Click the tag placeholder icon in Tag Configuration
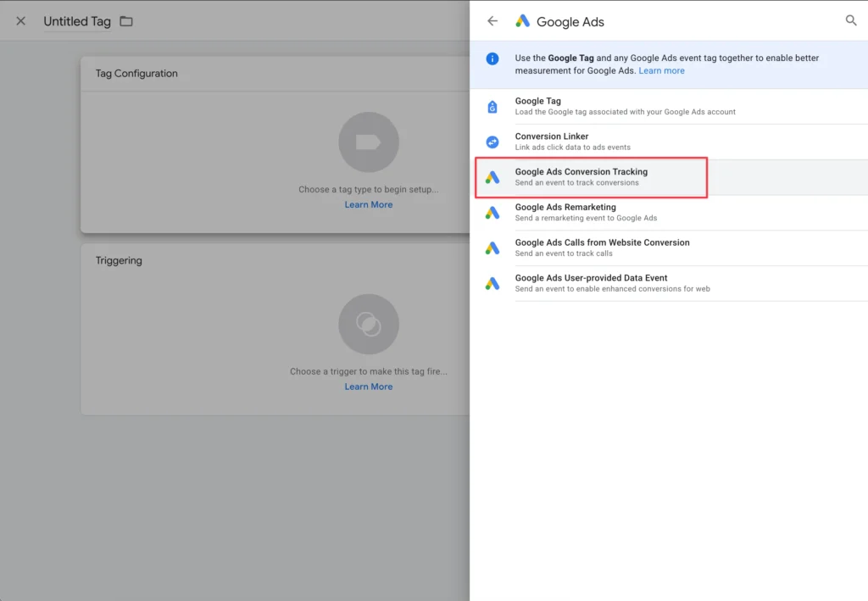The width and height of the screenshot is (868, 601). click(x=369, y=142)
